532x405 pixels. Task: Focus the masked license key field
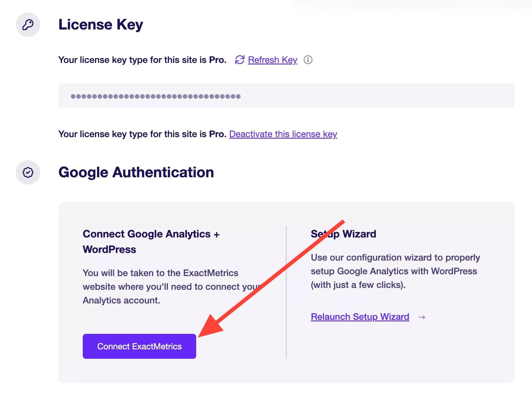[286, 95]
